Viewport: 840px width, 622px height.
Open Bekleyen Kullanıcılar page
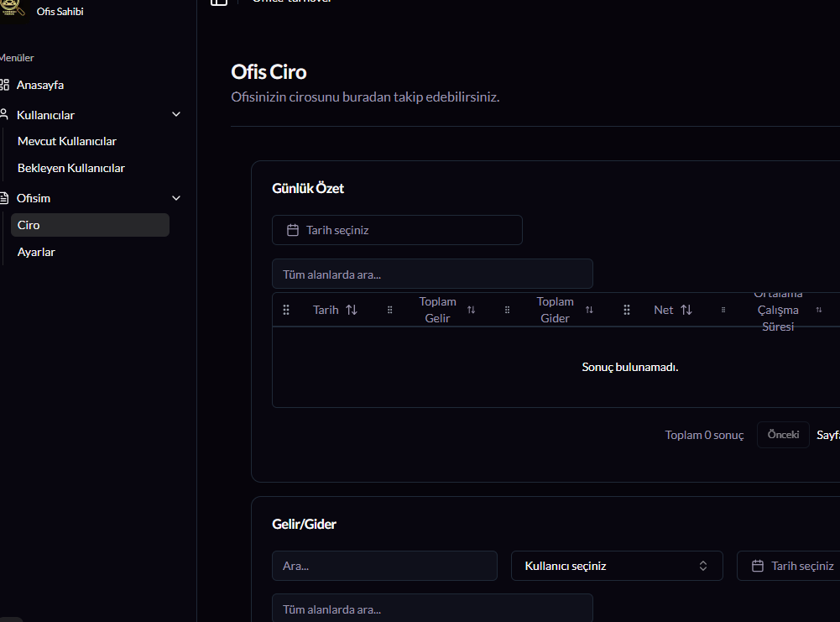coord(71,168)
